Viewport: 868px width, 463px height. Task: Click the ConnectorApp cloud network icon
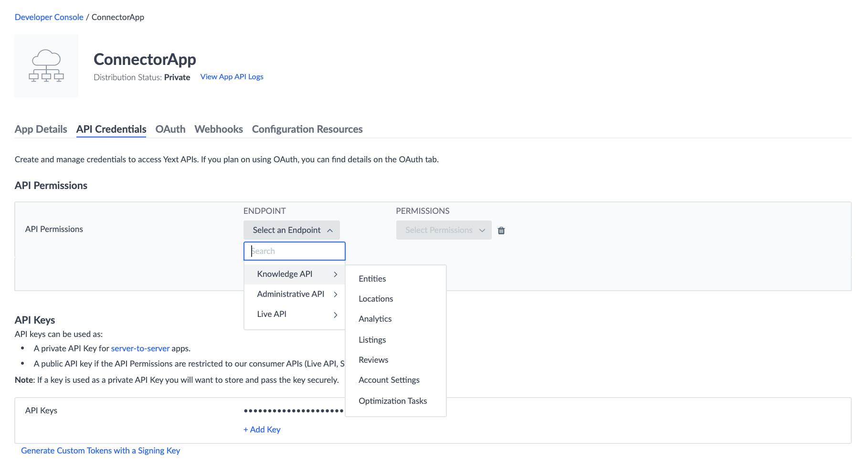pos(46,66)
